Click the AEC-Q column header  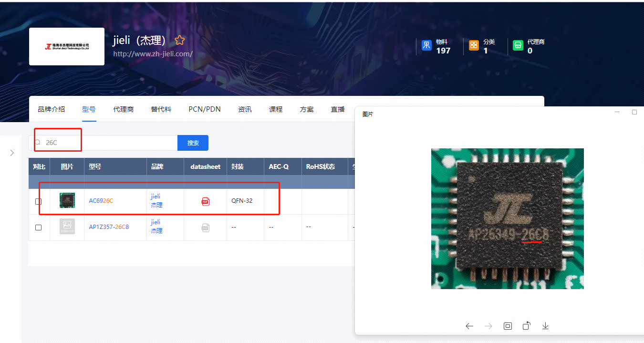(279, 166)
